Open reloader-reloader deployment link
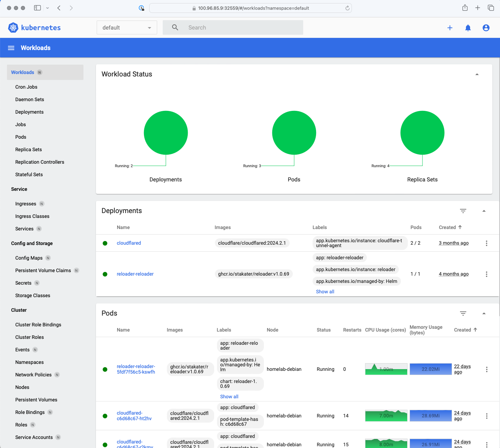The height and width of the screenshot is (448, 500). coord(135,274)
